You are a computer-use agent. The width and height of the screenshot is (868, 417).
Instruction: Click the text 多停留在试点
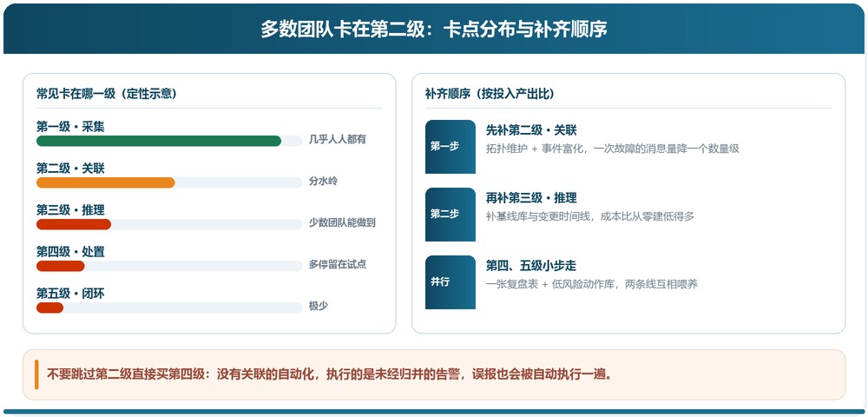(337, 264)
